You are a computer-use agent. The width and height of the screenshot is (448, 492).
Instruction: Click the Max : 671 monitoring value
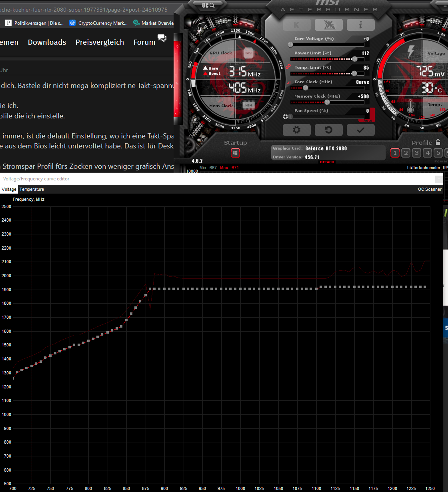(x=229, y=168)
